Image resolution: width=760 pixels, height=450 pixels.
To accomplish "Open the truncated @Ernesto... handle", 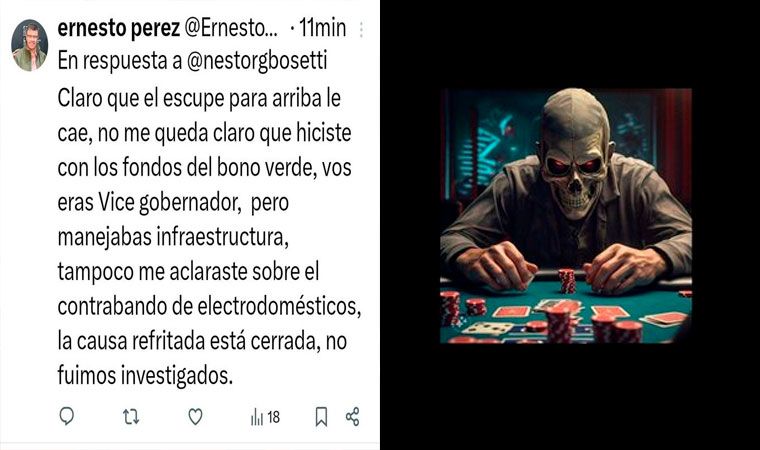I will pos(232,29).
